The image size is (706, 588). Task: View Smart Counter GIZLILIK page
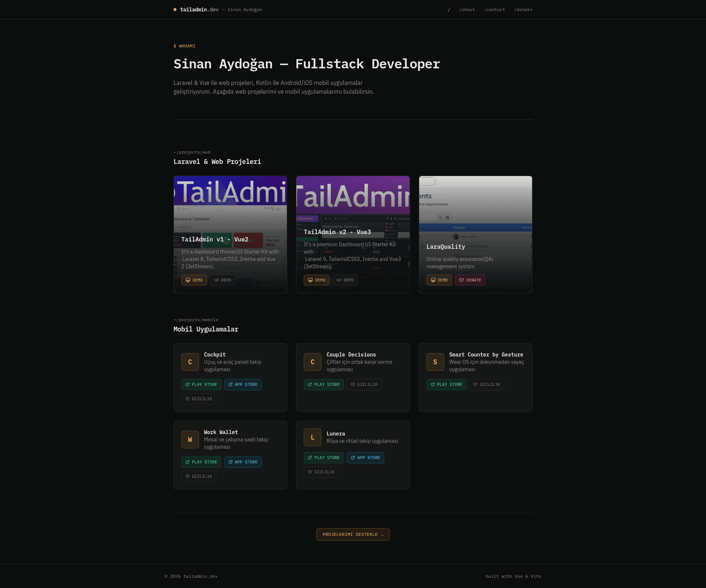click(x=486, y=384)
